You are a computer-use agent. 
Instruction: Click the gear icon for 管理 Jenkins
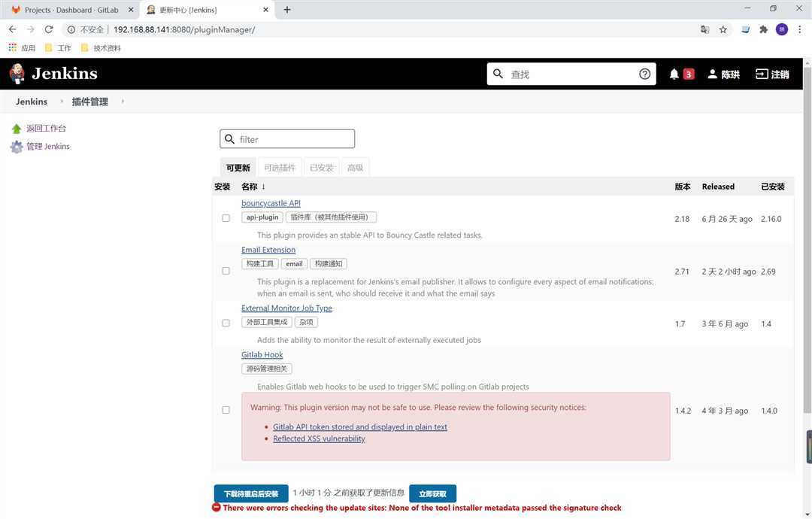point(17,147)
